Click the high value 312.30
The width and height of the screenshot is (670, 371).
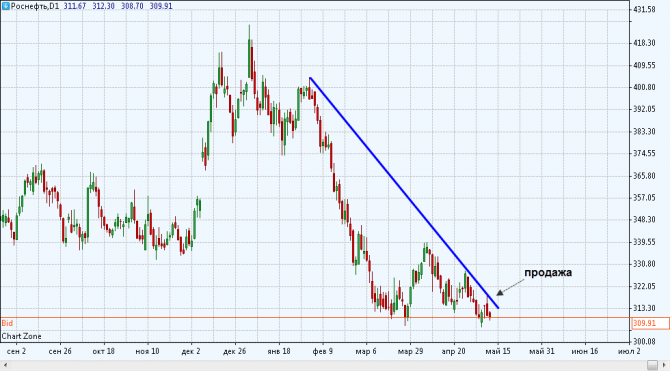(103, 6)
